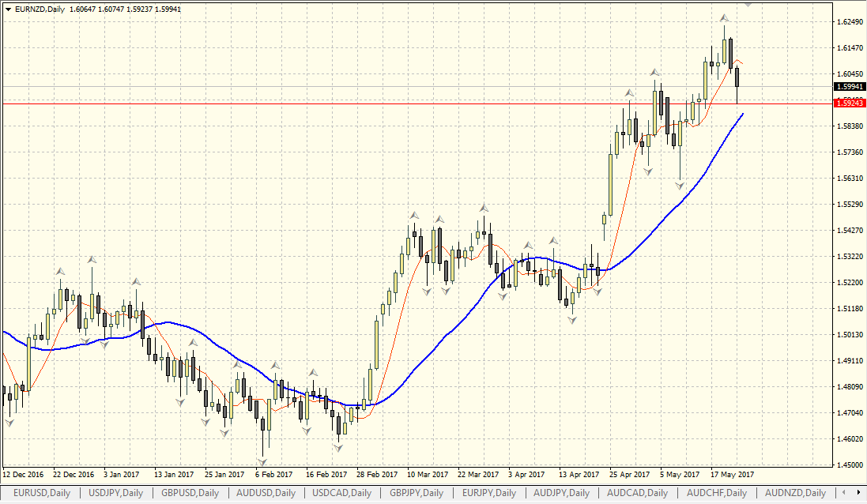Click the 1.56310 price scale label
This screenshot has width=867, height=504.
click(850, 178)
